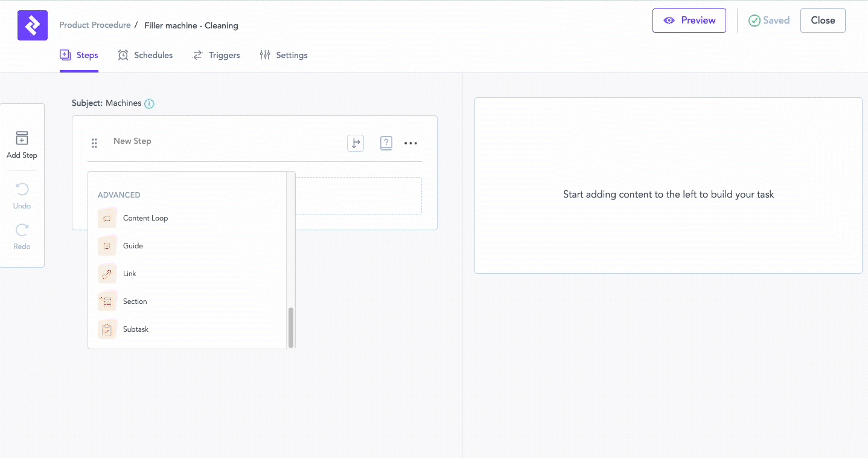Choose the Guide content type
868x458 pixels.
click(x=133, y=246)
